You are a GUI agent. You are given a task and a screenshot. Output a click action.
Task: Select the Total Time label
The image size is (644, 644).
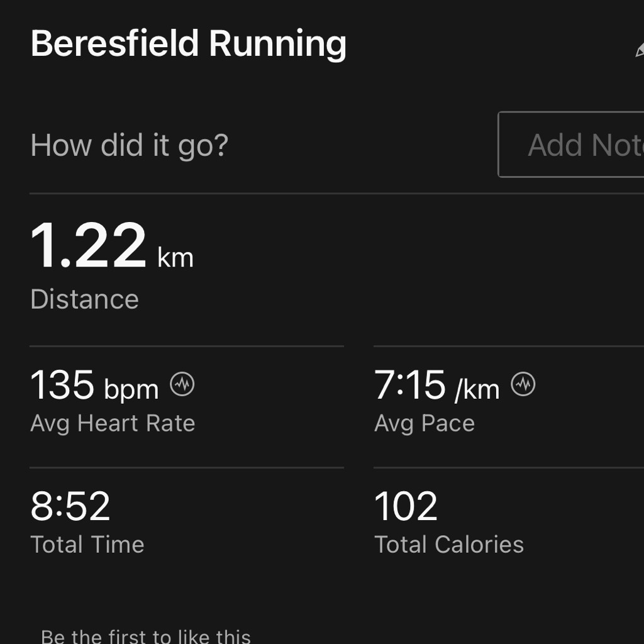(x=87, y=545)
